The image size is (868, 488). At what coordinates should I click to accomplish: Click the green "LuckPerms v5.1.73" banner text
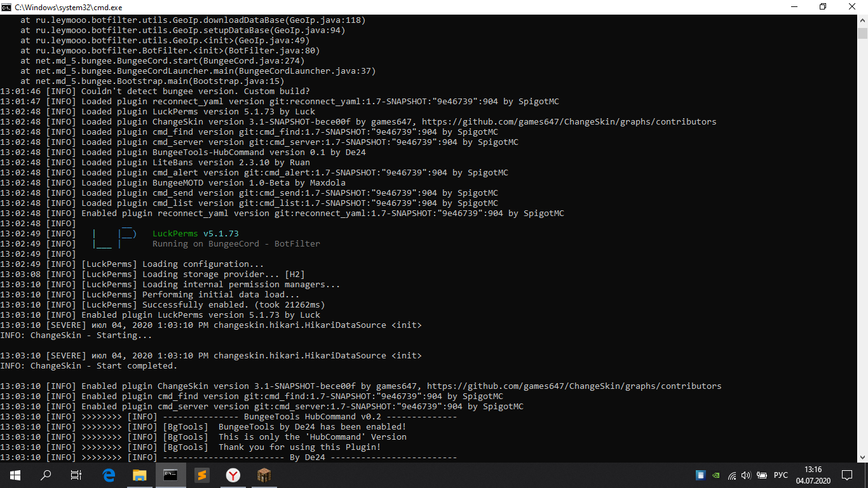point(196,234)
